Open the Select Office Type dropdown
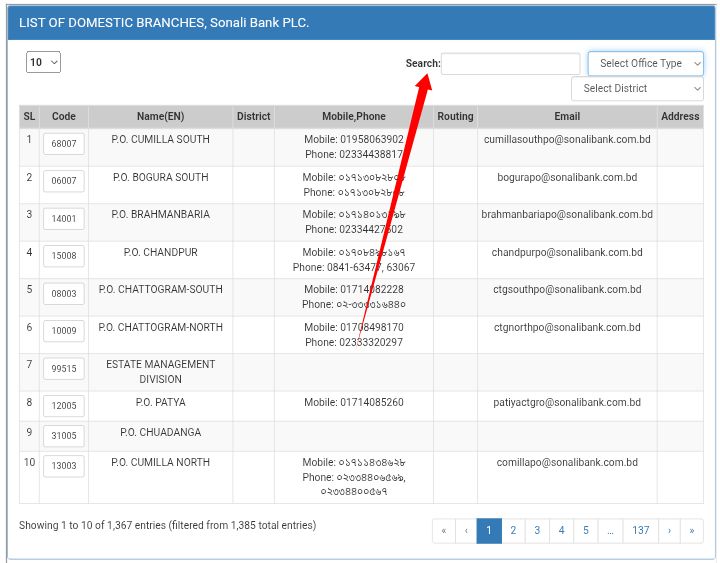This screenshot has width=720, height=563. [645, 64]
